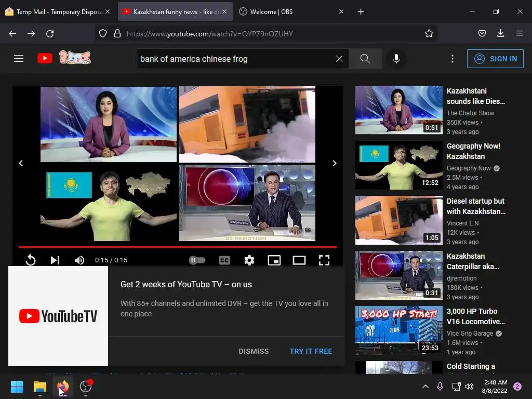This screenshot has width=532, height=399.
Task: Open 'Cold Starting a' video title
Action: pos(471,366)
